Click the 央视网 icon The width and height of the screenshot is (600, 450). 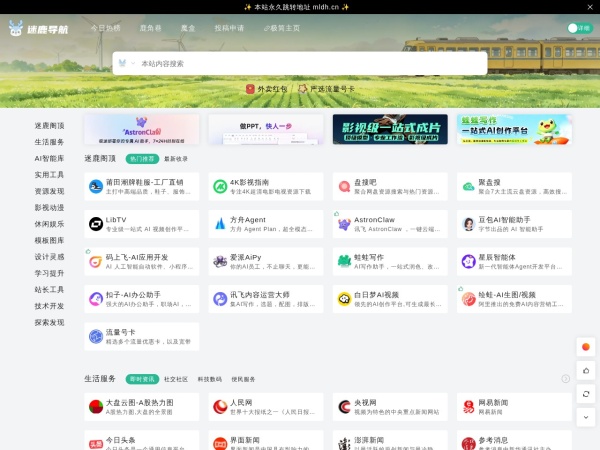tap(344, 407)
